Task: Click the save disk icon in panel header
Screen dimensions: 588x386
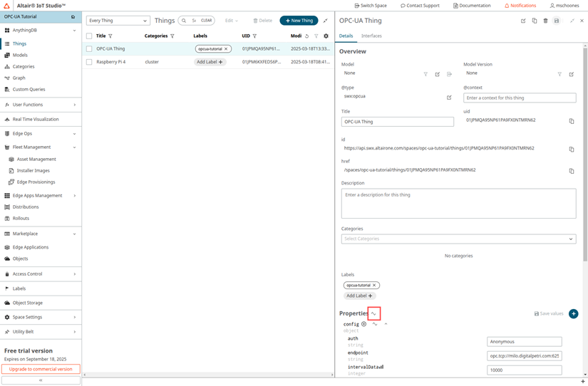Action: click(557, 21)
